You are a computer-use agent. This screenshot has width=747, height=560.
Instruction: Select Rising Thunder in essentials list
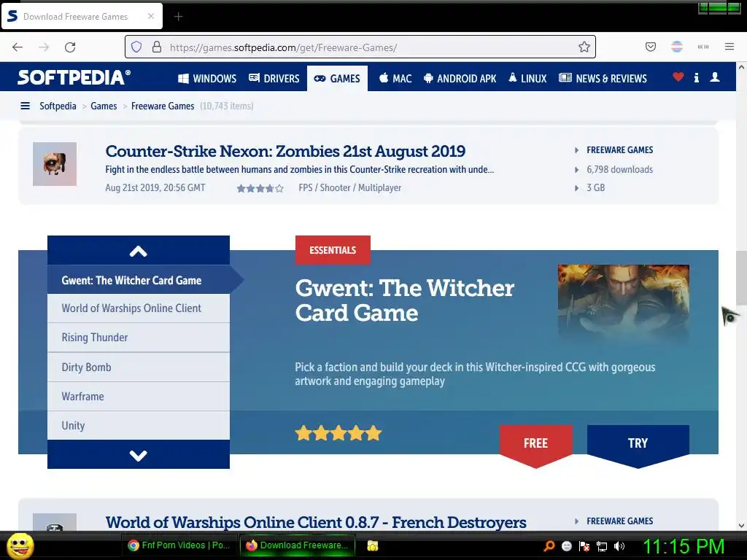pyautogui.click(x=139, y=338)
